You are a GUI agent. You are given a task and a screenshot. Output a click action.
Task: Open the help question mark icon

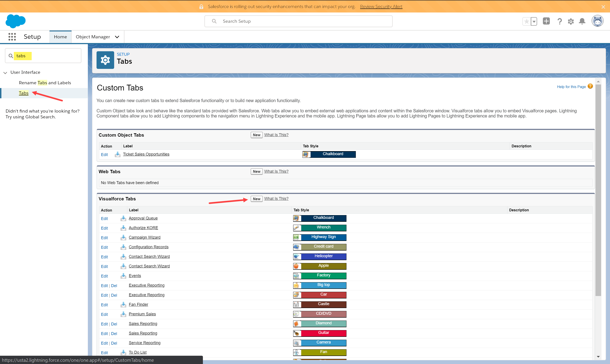click(x=559, y=21)
